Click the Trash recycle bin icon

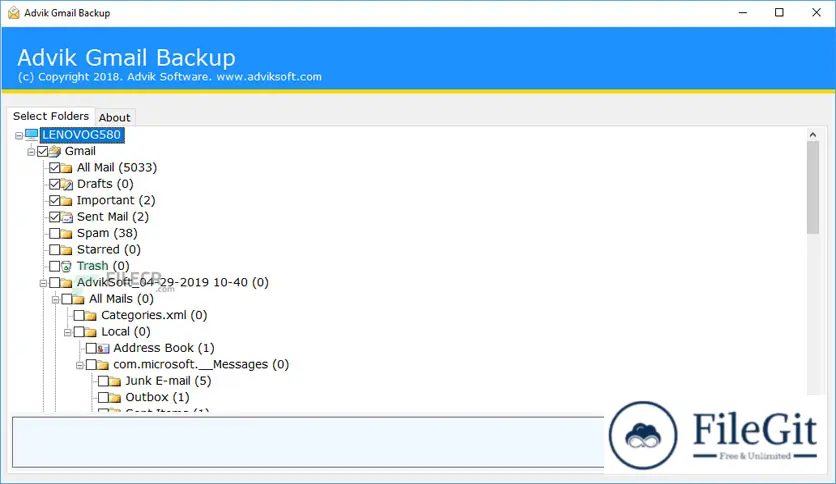point(66,267)
